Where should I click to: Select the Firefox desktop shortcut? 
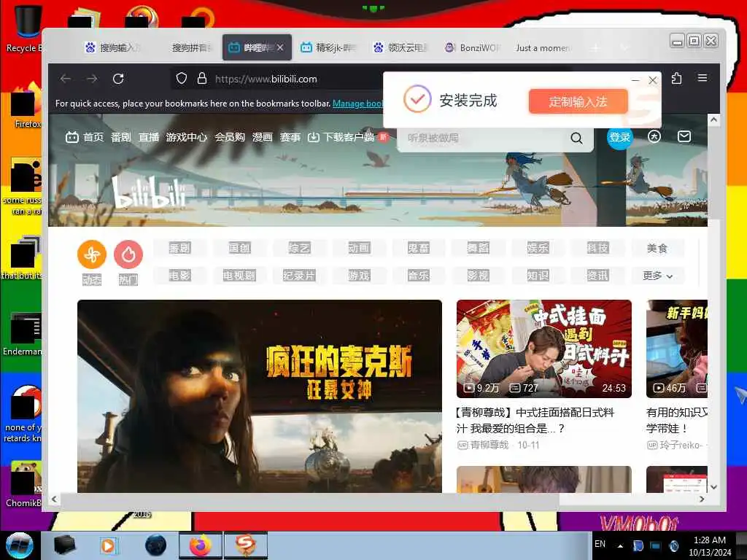click(x=25, y=106)
